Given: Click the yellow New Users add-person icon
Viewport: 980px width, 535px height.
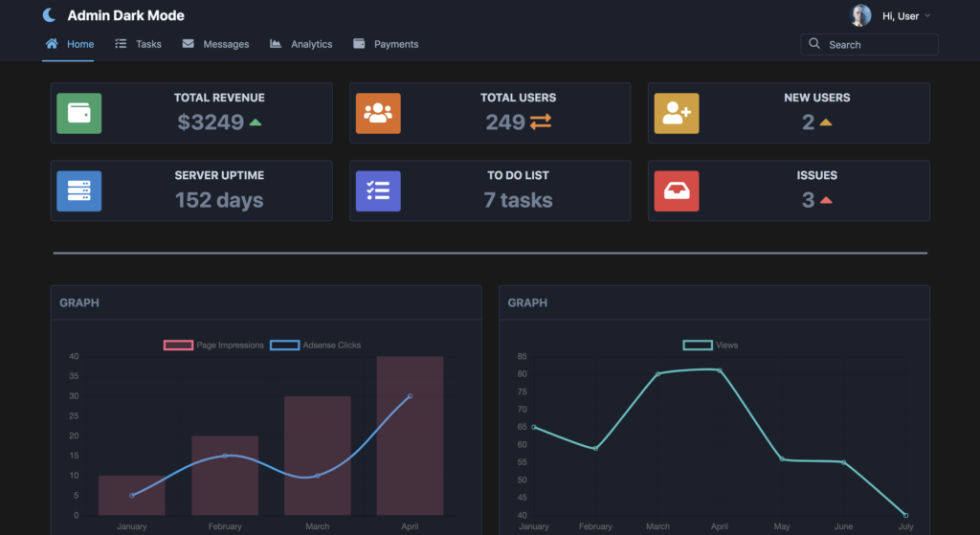Looking at the screenshot, I should tap(677, 113).
